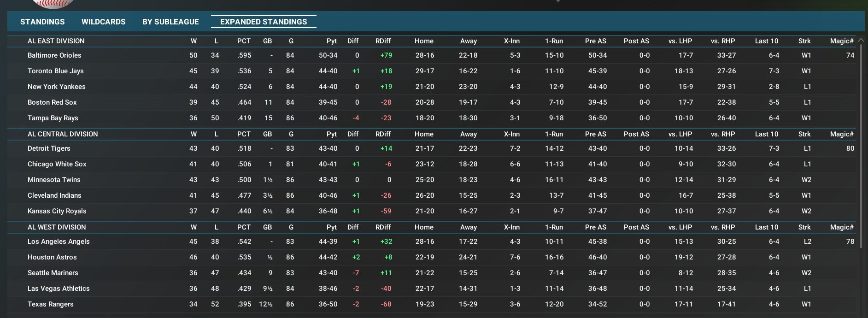Viewport: 868px width, 318px height.
Task: Click on Detroit Tigers team name
Action: click(x=49, y=148)
